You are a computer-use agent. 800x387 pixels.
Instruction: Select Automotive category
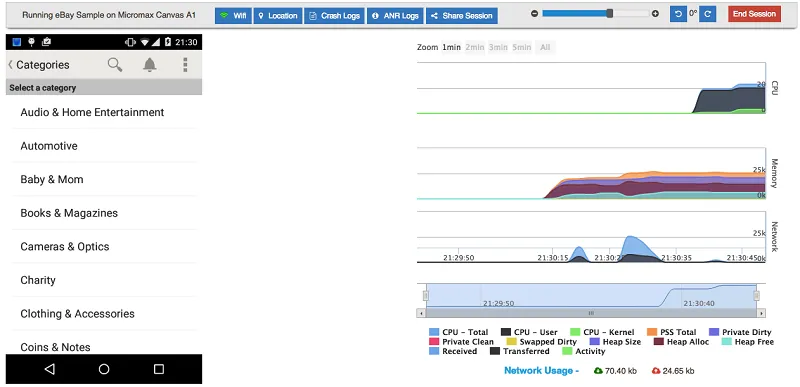coord(105,146)
